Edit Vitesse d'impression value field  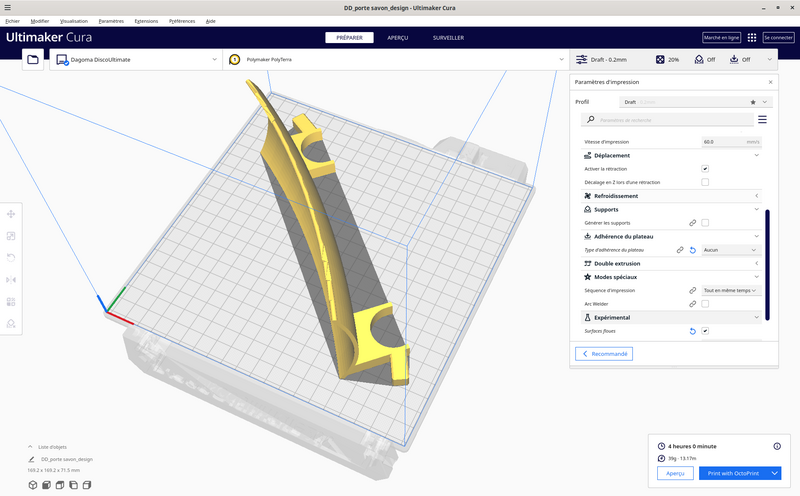pyautogui.click(x=731, y=142)
